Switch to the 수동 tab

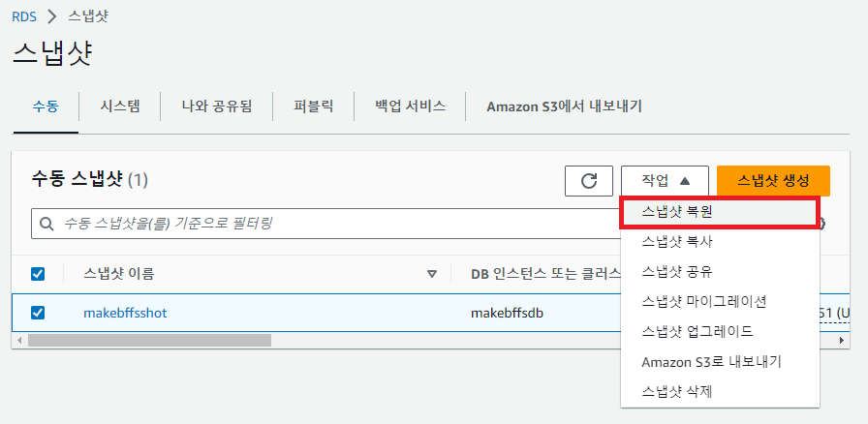tap(46, 106)
